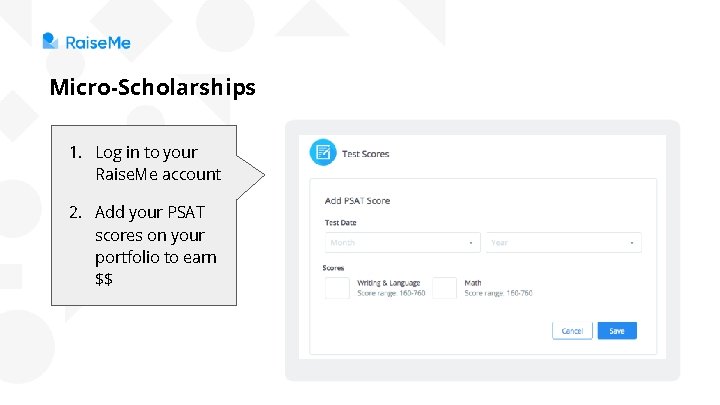Click the Math score input box
This screenshot has height=405, width=720.
pos(444,288)
